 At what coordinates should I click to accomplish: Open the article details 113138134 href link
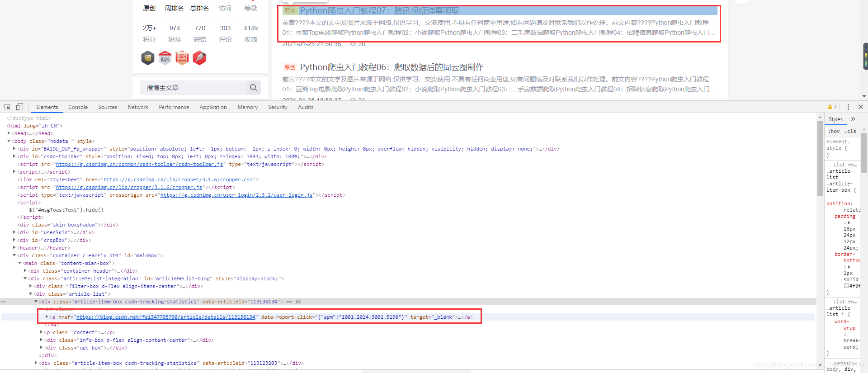pos(166,317)
